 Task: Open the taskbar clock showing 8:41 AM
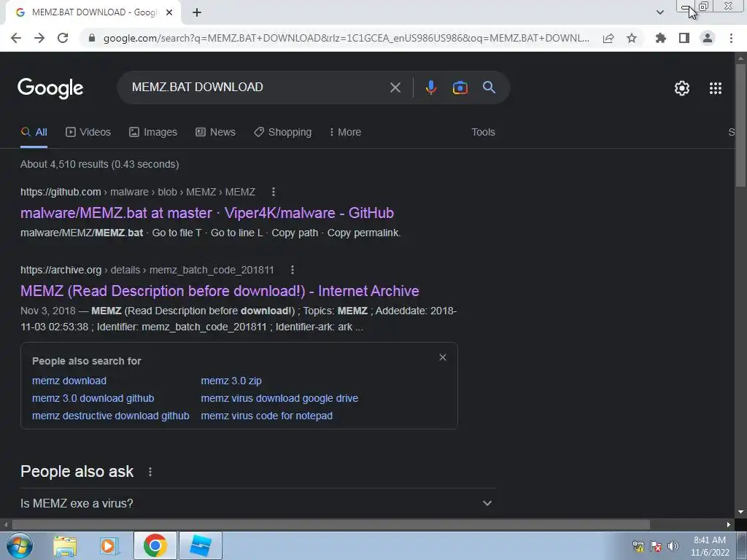tap(710, 546)
